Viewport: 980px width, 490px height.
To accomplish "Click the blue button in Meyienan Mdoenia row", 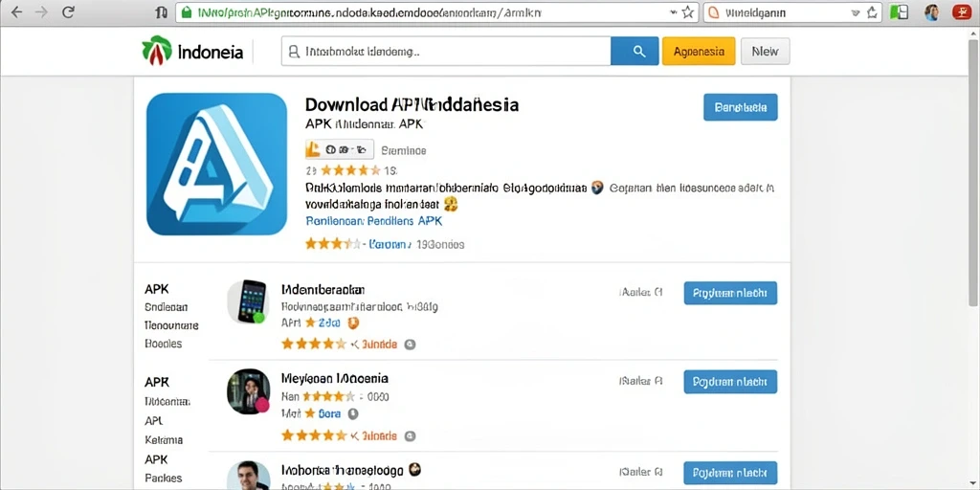I will 730,381.
